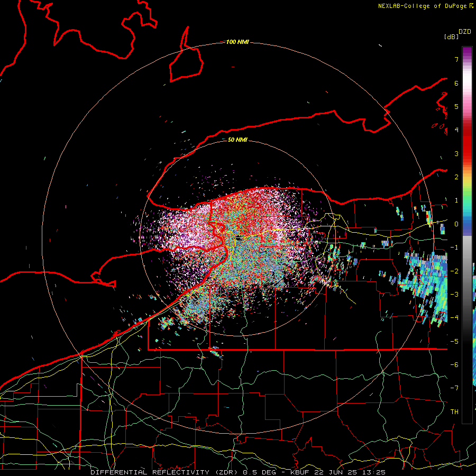Click the -2 value on color scale

[454, 271]
